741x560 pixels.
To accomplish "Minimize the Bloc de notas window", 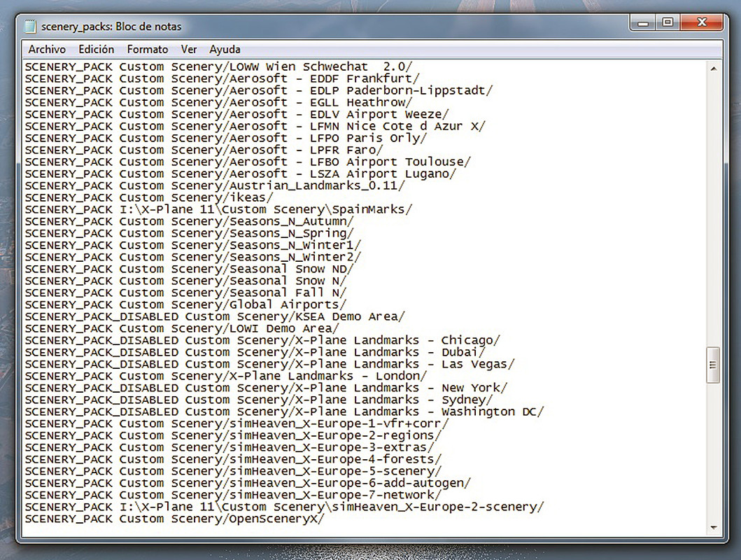I will pos(643,22).
